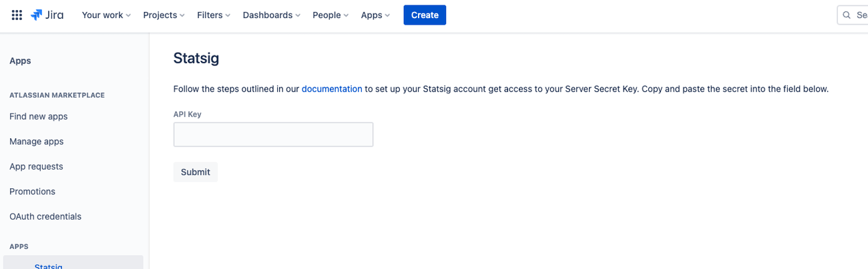Screen dimensions: 868x269
Task: Click the Submit button
Action: 196,172
